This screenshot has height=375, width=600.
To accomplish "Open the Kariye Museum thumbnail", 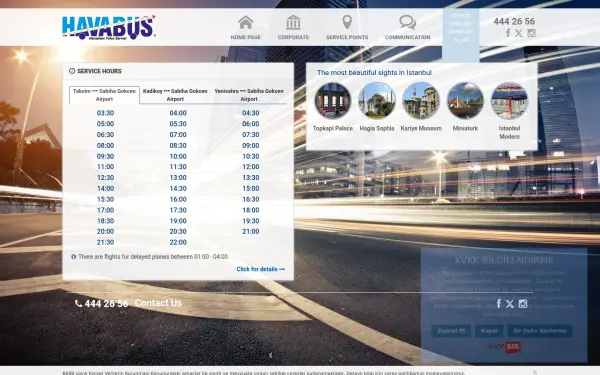I will [x=421, y=101].
